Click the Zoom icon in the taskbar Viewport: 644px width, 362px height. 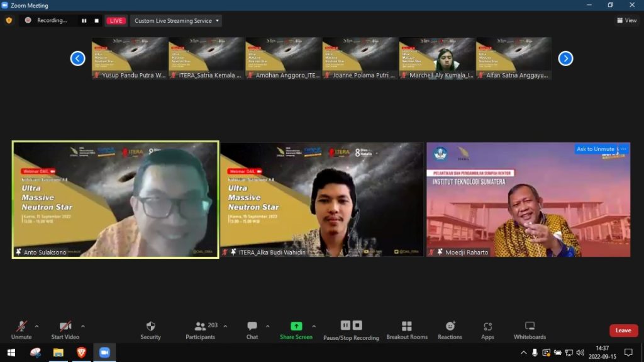point(104,353)
